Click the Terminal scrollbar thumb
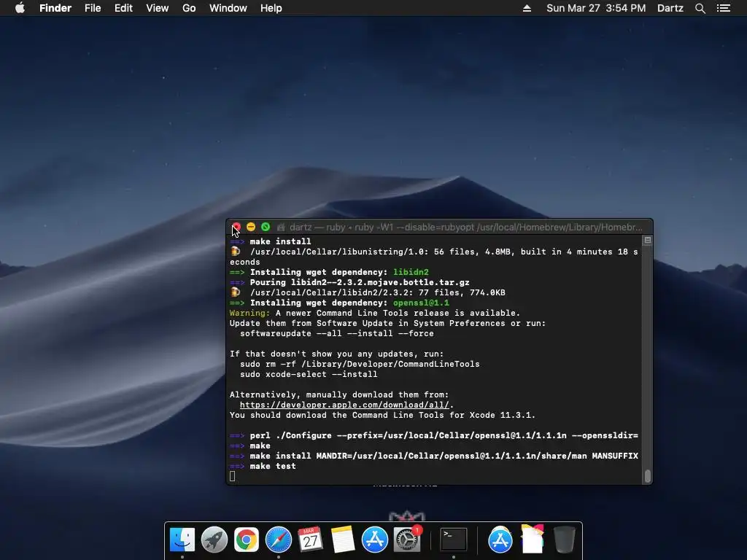The height and width of the screenshot is (560, 747). click(648, 476)
